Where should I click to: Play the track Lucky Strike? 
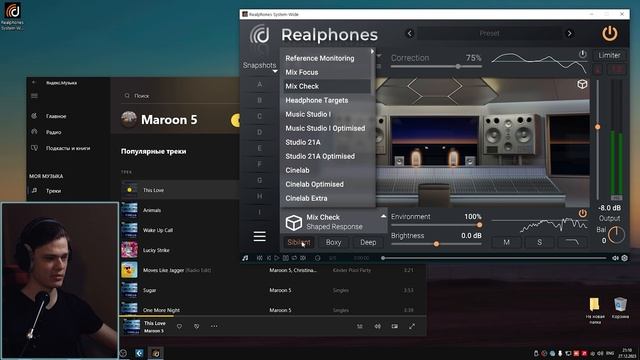point(156,250)
